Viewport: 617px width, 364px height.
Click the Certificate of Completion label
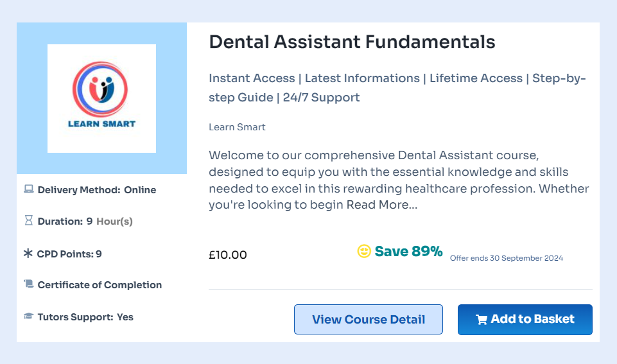coord(100,285)
